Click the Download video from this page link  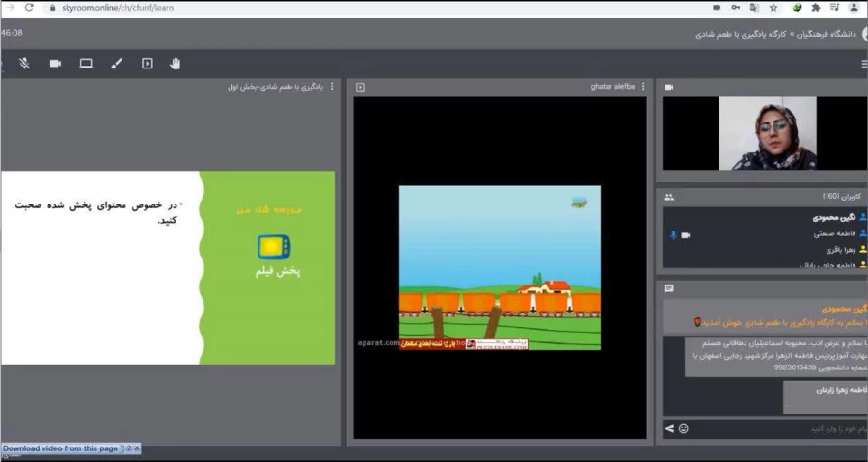click(x=60, y=448)
